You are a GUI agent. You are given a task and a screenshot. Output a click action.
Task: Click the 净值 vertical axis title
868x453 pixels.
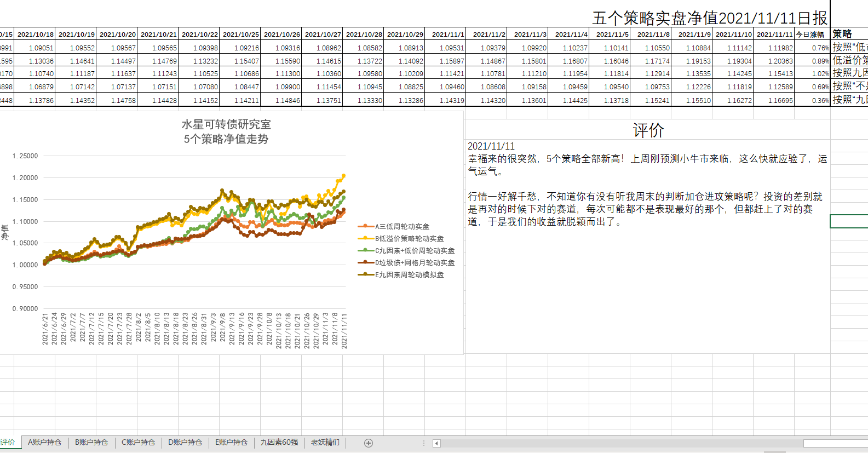tap(5, 232)
